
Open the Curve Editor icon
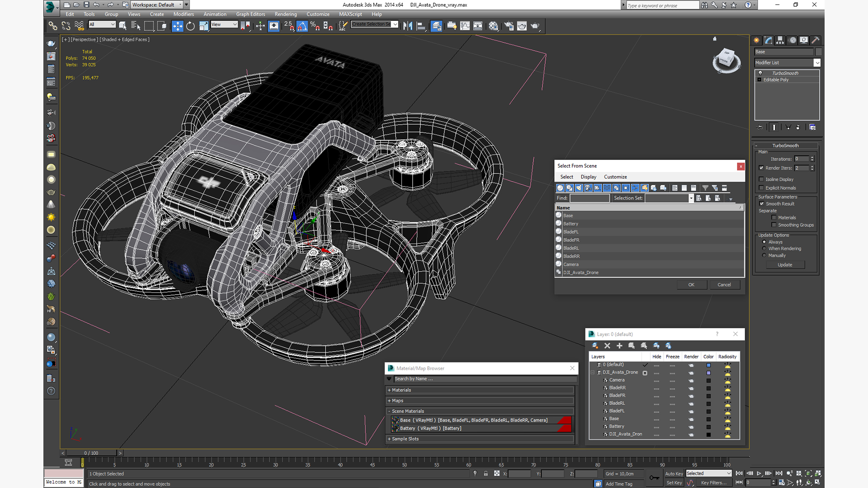point(465,26)
